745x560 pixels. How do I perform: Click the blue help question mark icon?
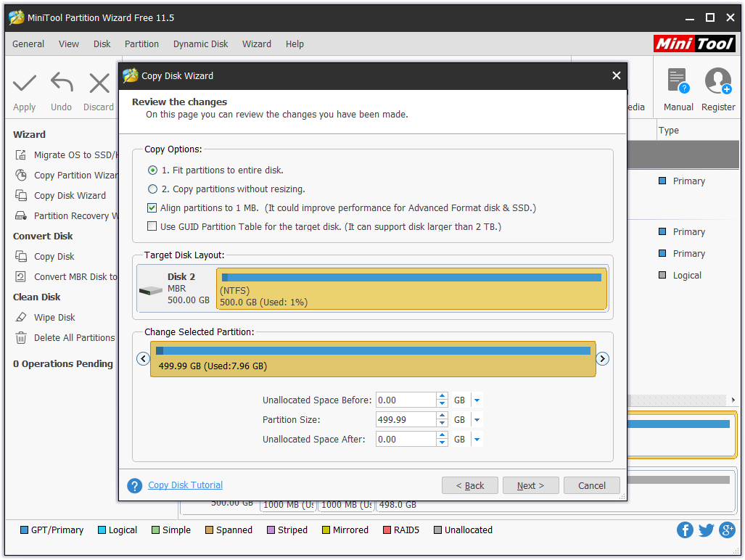point(134,485)
